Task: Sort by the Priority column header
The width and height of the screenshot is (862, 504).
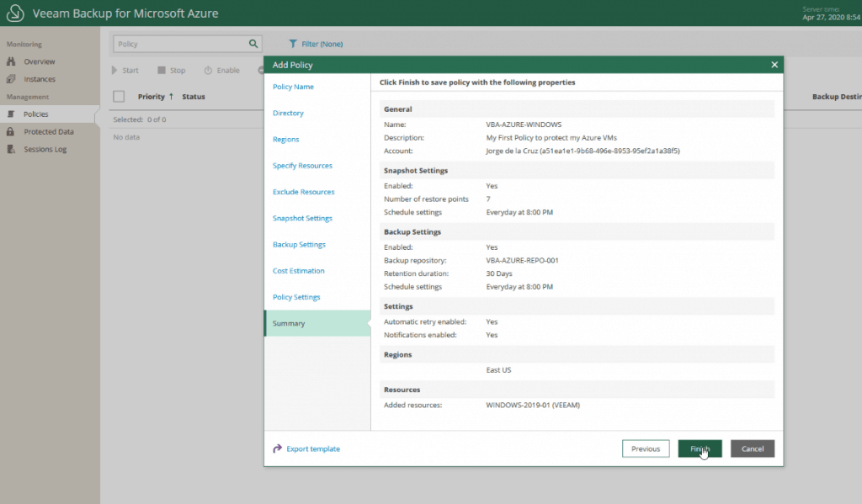Action: 152,97
